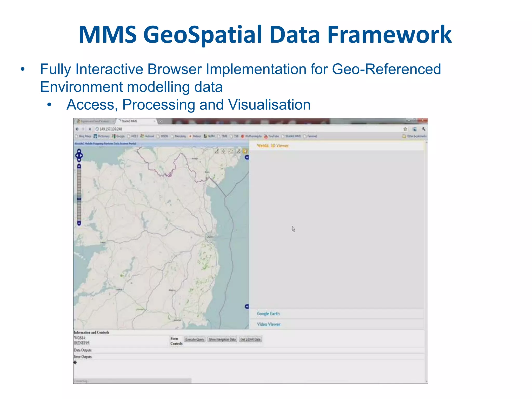Stop page loading with the X button
Screen dimensions: 532x399
tap(90, 129)
